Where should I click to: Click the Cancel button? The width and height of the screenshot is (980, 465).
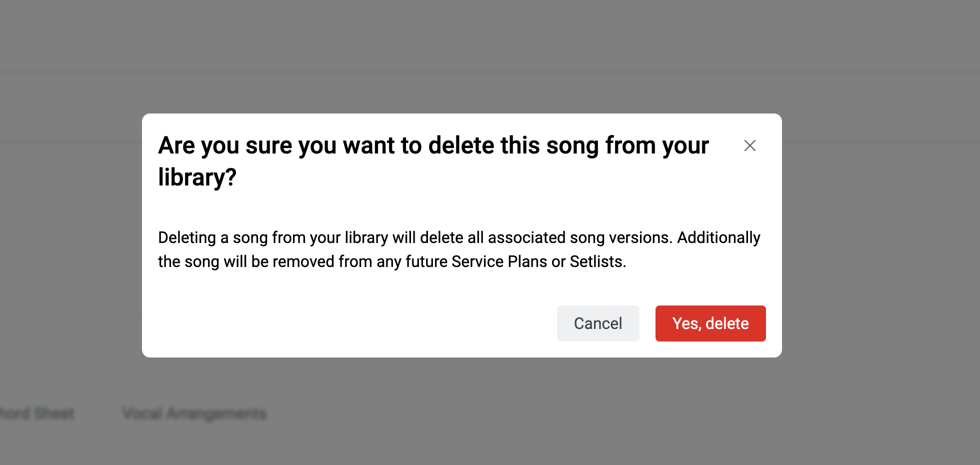[x=598, y=323]
